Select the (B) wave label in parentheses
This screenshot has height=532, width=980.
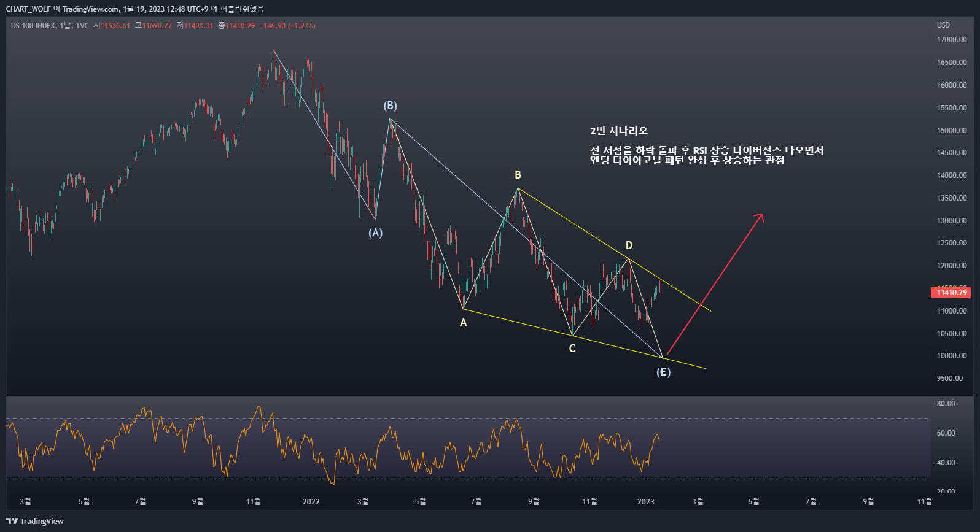pyautogui.click(x=390, y=106)
